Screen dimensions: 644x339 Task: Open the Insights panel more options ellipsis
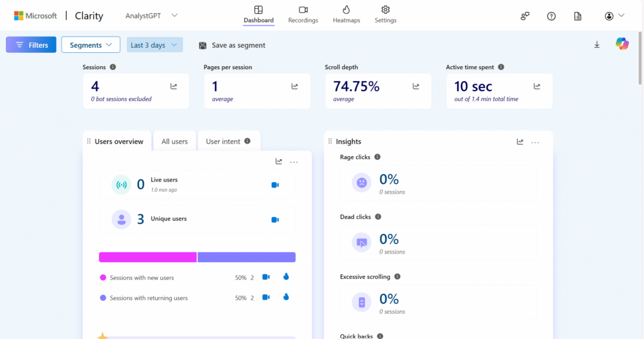[535, 142]
